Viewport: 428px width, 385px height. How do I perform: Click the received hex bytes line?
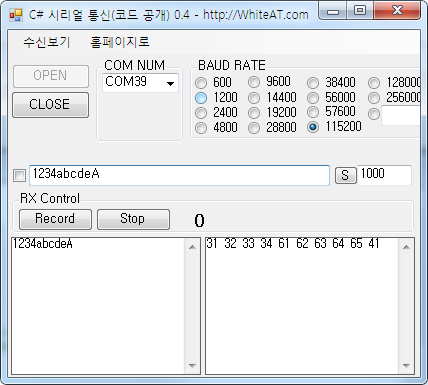(x=293, y=244)
